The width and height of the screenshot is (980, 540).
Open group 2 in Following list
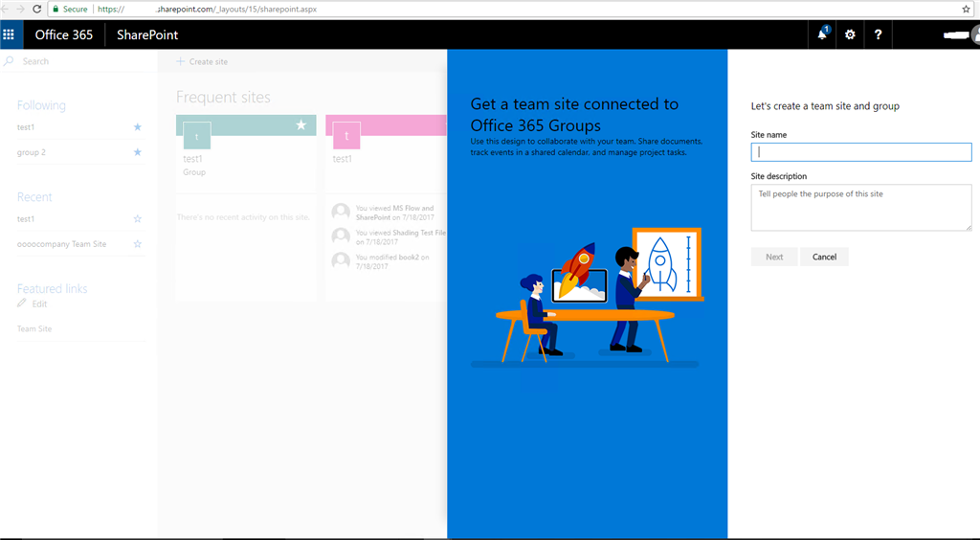32,152
